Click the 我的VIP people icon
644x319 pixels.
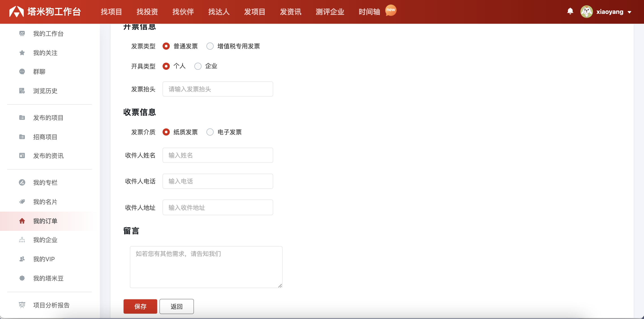22,259
